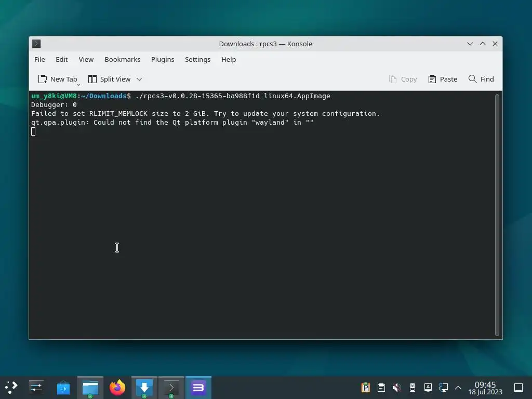Image resolution: width=532 pixels, height=399 pixels.
Task: Click the muted volume tray icon
Action: point(396,388)
